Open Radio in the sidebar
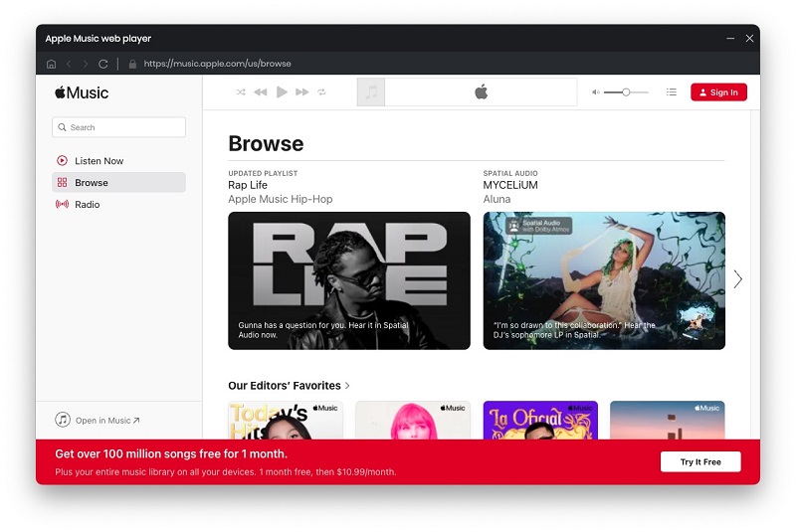 (118, 205)
